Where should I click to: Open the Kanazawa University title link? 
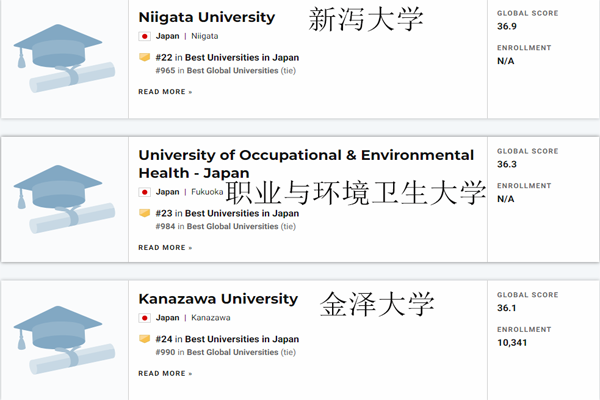pyautogui.click(x=218, y=299)
